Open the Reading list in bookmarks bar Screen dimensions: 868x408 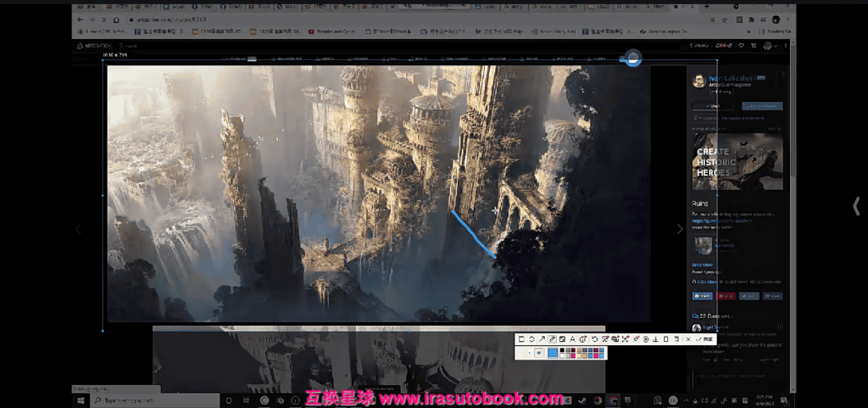point(775,31)
